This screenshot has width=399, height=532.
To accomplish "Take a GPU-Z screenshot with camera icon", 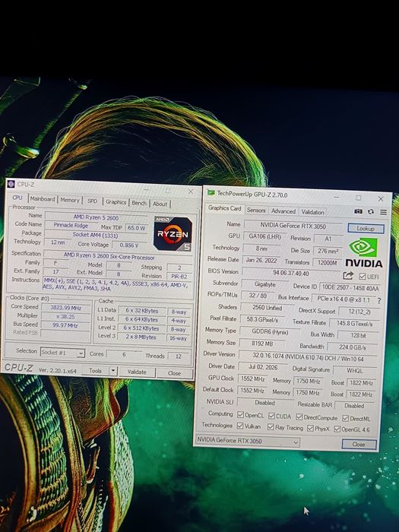I will point(358,211).
